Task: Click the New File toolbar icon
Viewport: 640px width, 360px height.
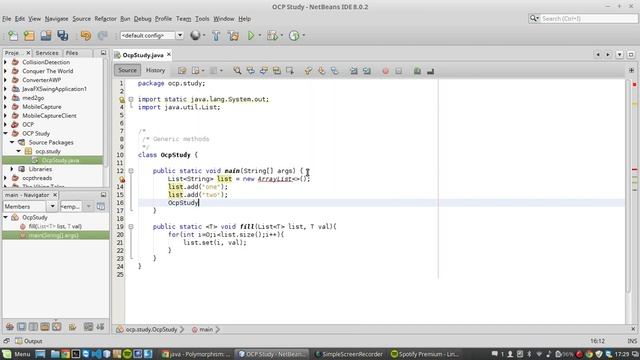Action: click(13, 36)
